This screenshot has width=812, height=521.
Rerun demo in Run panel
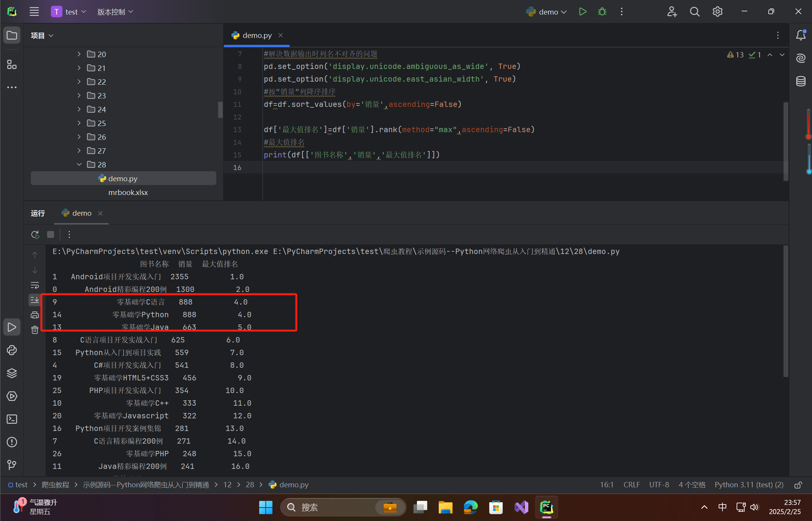[35, 234]
